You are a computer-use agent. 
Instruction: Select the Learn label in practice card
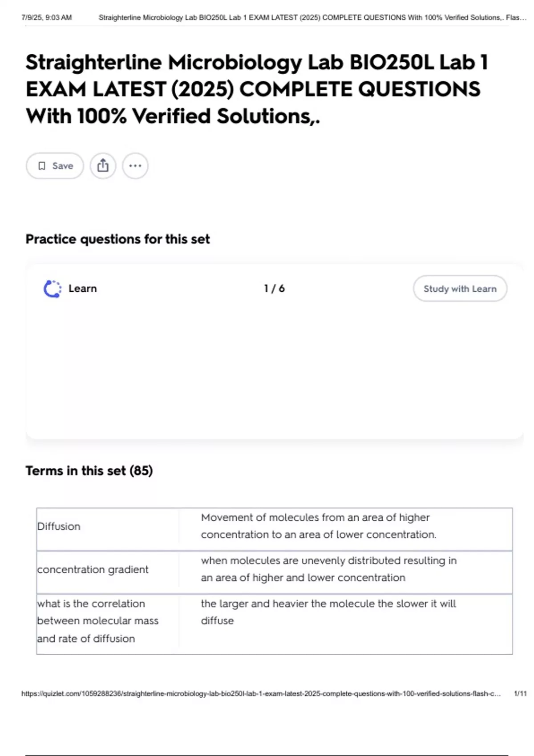tap(82, 289)
